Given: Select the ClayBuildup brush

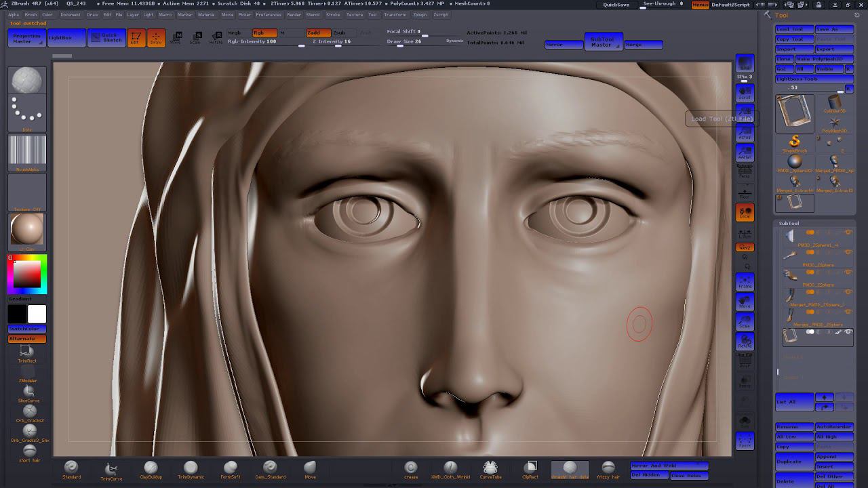Looking at the screenshot, I should (151, 468).
